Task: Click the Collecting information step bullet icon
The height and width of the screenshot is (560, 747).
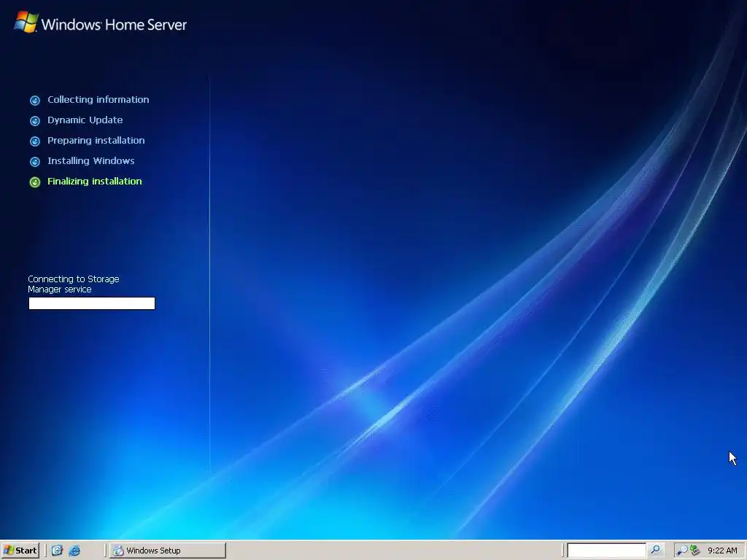Action: (35, 100)
